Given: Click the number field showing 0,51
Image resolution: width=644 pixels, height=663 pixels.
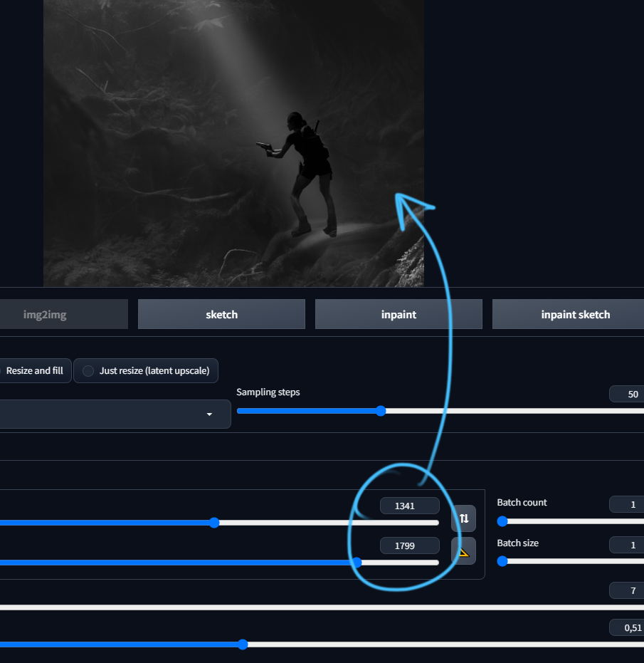Looking at the screenshot, I should click(627, 628).
